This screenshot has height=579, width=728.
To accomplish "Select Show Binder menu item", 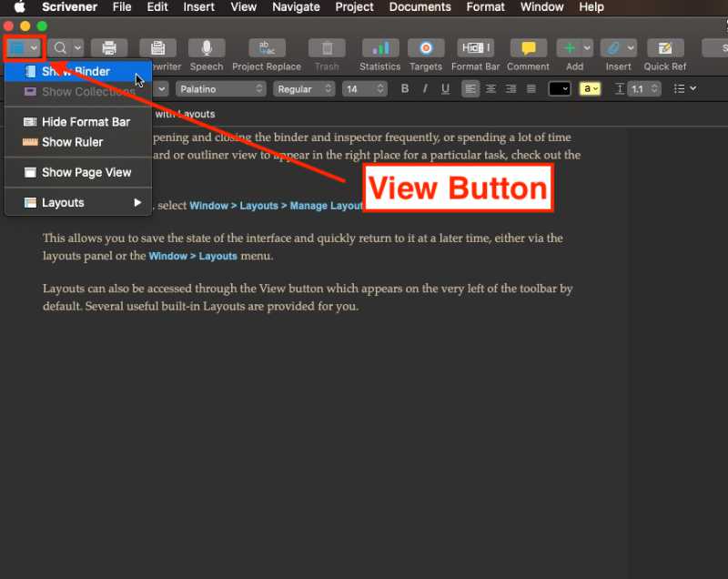I will pyautogui.click(x=78, y=72).
